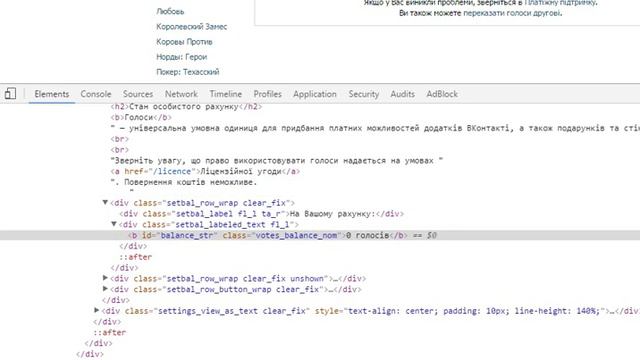This screenshot has height=360, width=640.
Task: Toggle device toolbar icon in DevTools
Action: click(x=10, y=93)
